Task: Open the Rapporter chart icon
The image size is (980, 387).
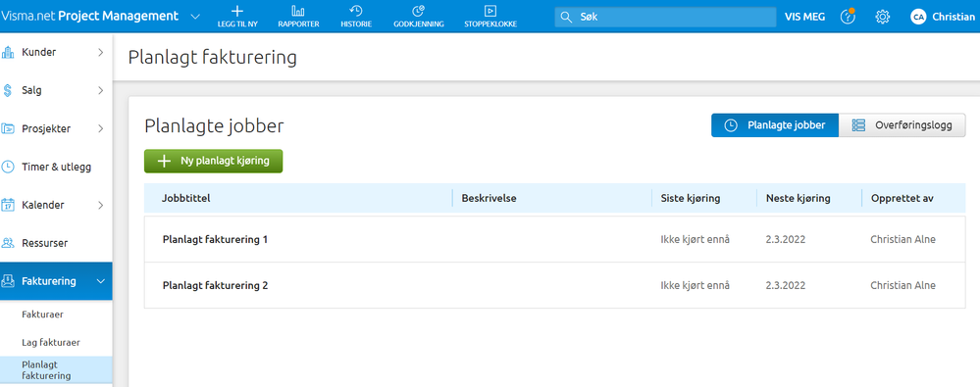Action: (299, 11)
